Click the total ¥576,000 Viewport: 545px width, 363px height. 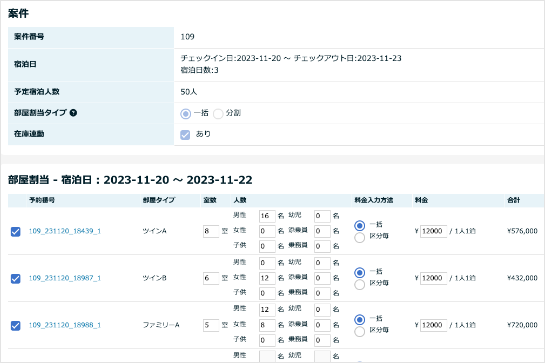click(x=522, y=231)
